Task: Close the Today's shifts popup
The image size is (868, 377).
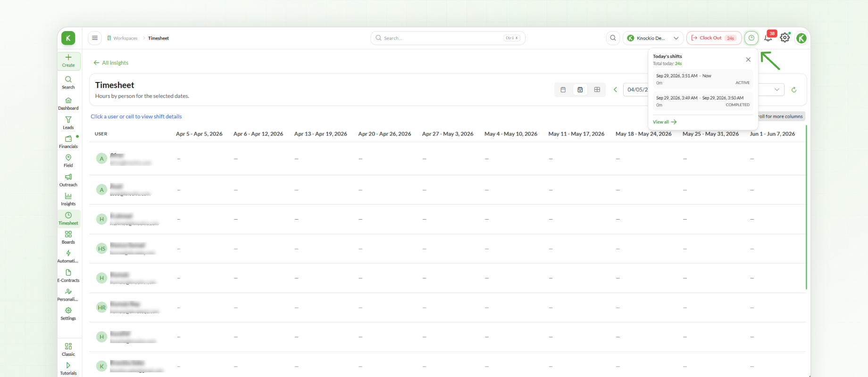Action: [x=748, y=59]
